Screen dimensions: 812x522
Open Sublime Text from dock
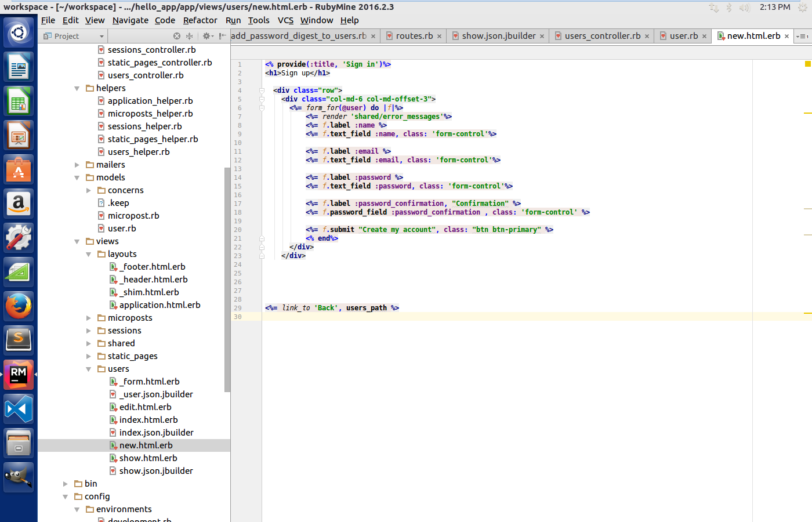(x=19, y=340)
